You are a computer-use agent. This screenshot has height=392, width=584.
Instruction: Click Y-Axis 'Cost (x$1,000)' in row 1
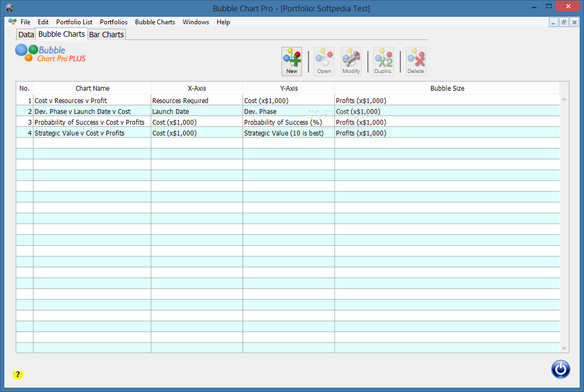[288, 100]
